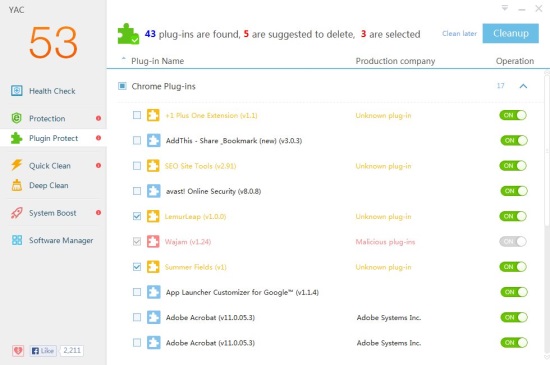Collapse the Chrome Plug-ins group chevron
The image size is (550, 365).
point(523,86)
